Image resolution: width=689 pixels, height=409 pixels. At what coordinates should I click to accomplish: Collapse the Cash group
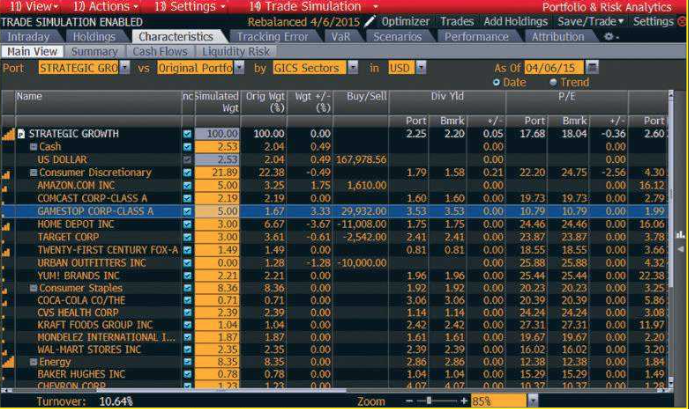[x=33, y=147]
